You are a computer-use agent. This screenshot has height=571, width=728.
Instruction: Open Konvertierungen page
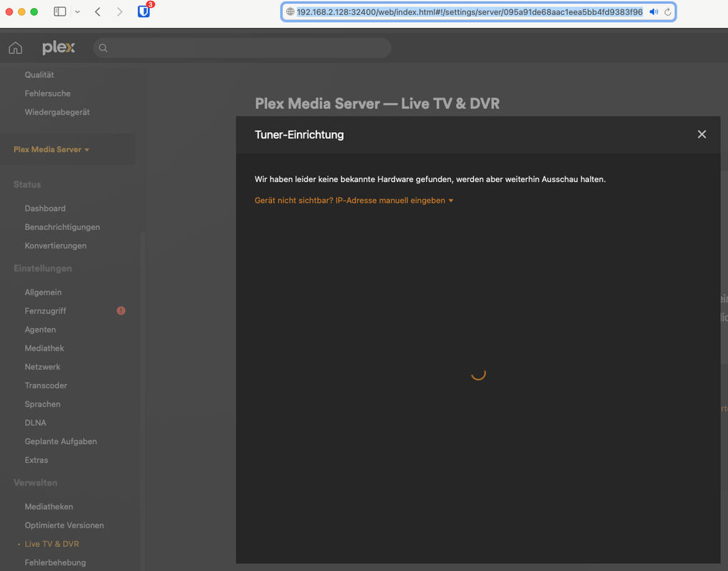click(55, 246)
